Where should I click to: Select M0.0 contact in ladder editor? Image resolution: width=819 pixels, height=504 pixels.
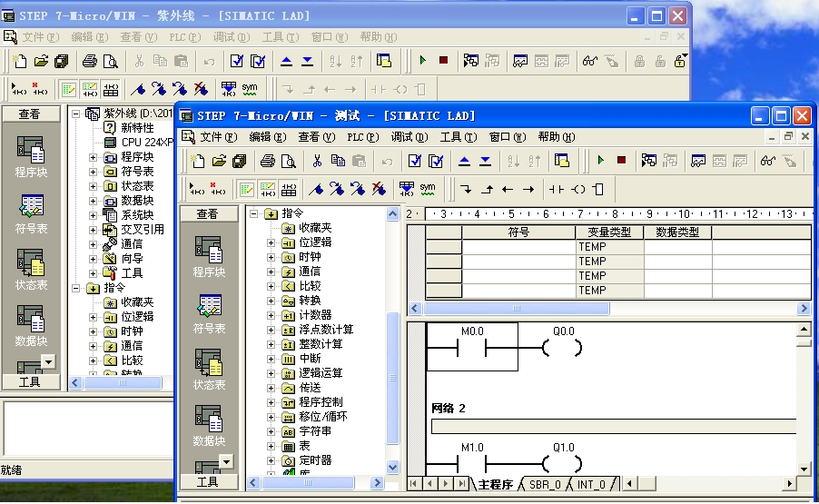471,347
